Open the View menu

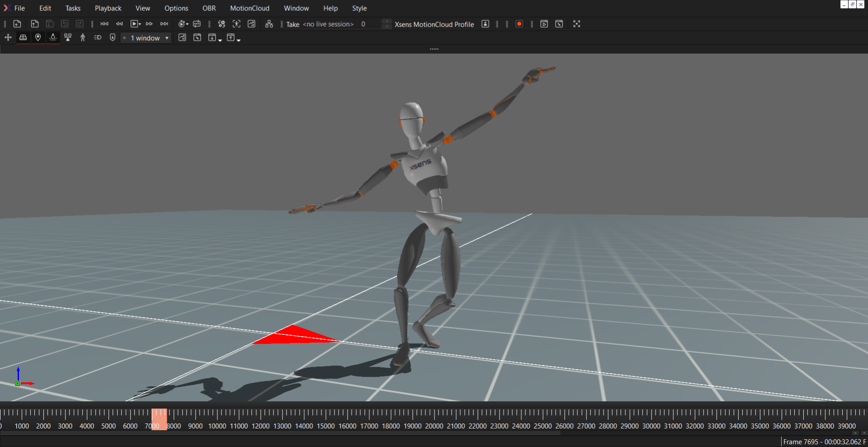tap(143, 8)
